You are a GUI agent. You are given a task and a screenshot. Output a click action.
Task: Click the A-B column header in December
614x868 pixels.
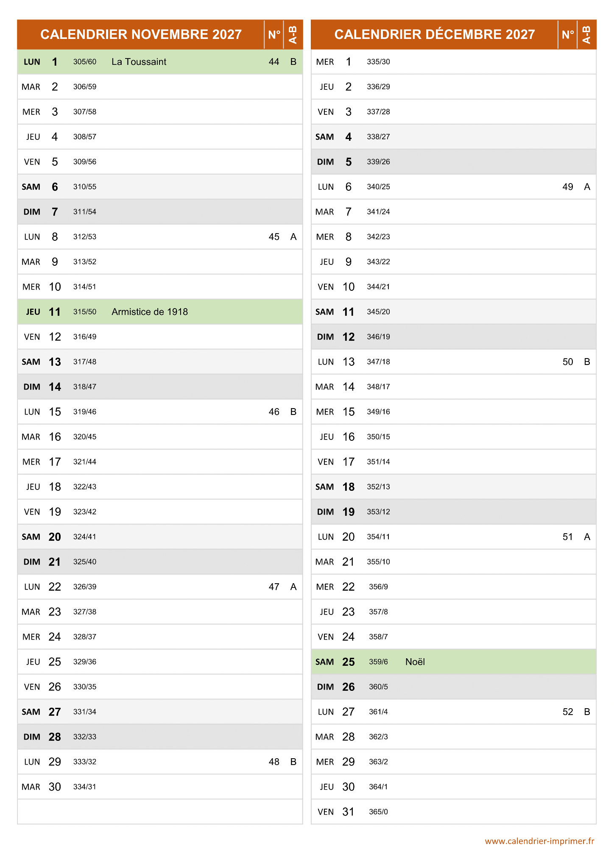pyautogui.click(x=587, y=34)
